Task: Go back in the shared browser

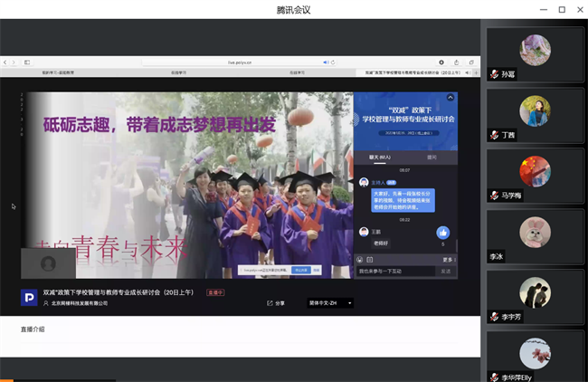Action: pyautogui.click(x=5, y=62)
